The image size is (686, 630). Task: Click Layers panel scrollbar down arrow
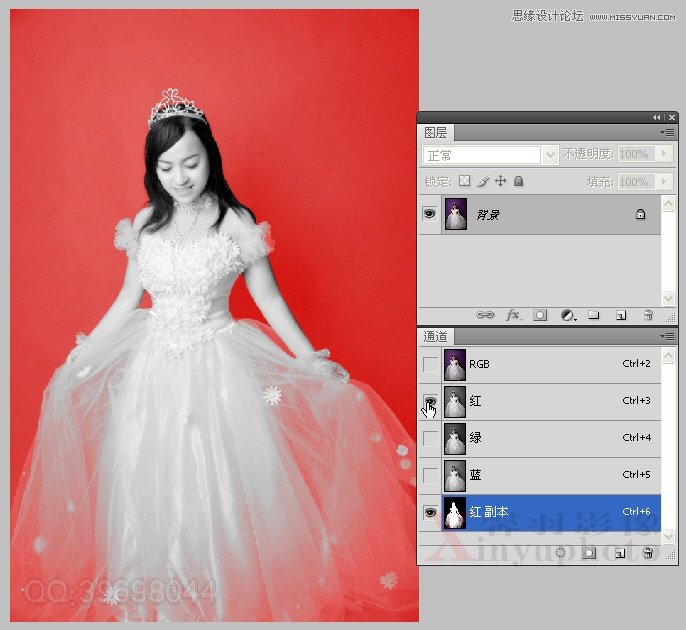pos(668,298)
